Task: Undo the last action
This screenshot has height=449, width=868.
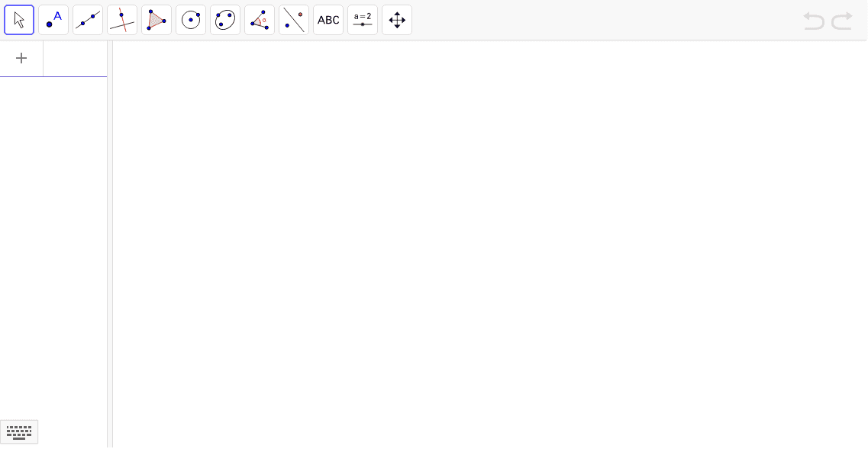Action: (x=814, y=21)
